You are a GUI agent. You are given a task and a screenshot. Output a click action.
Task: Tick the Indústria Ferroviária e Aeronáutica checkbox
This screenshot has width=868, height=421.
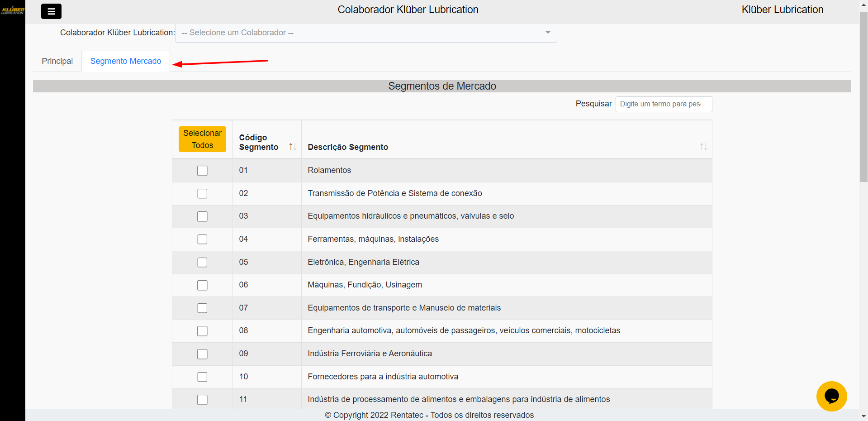pos(202,354)
